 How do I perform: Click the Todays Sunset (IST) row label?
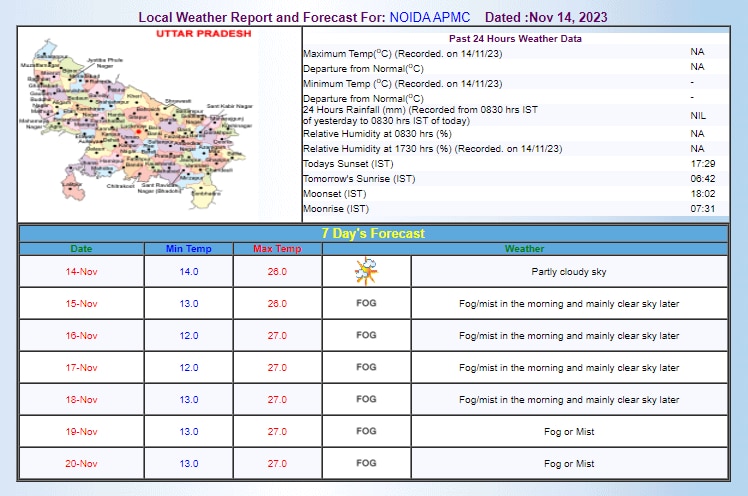pyautogui.click(x=347, y=163)
